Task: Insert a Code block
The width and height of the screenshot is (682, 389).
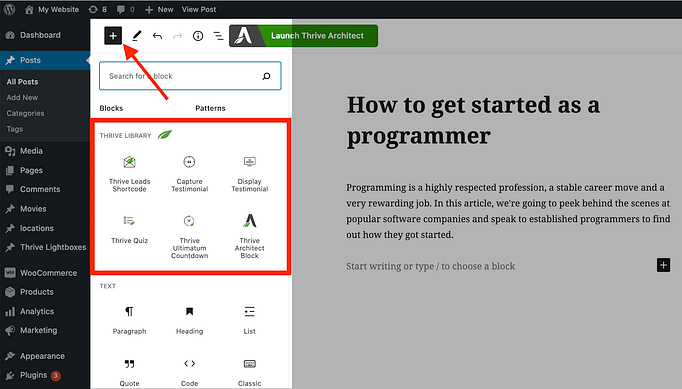Action: [189, 372]
